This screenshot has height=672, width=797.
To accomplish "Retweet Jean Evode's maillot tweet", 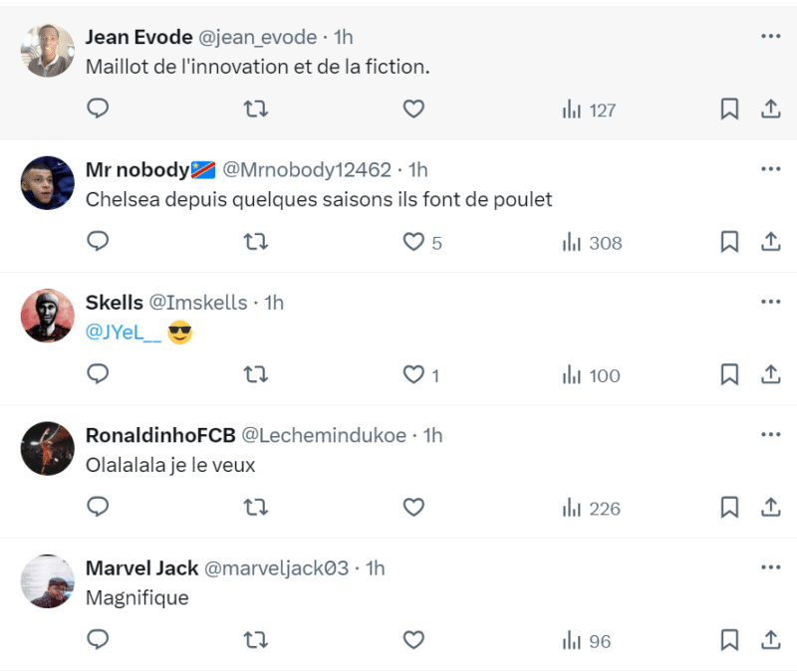I will tap(256, 110).
